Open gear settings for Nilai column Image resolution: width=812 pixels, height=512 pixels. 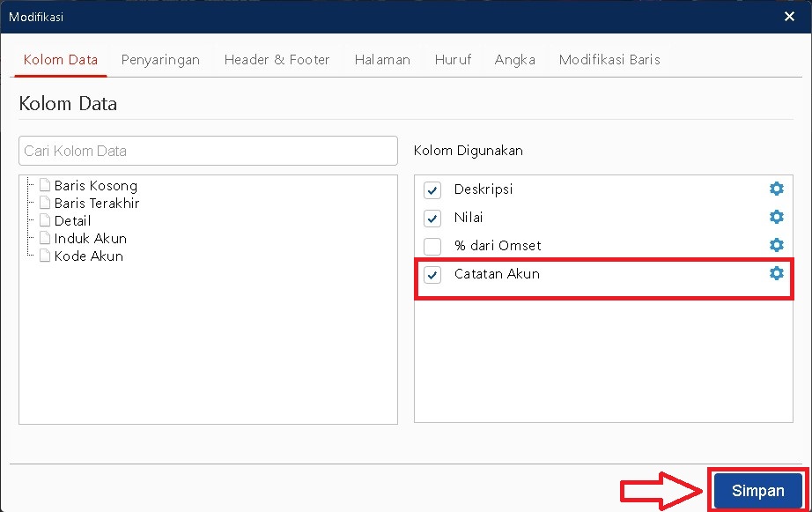tap(776, 218)
